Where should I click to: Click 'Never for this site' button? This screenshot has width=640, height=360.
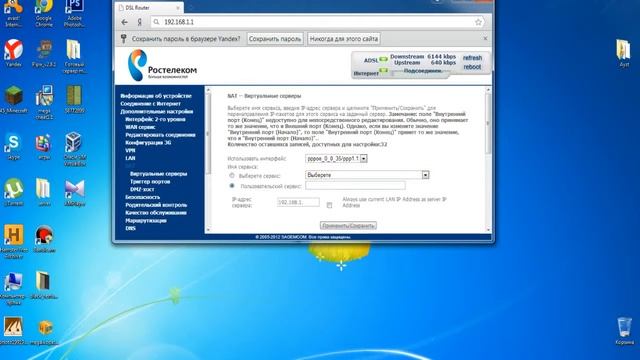click(344, 39)
